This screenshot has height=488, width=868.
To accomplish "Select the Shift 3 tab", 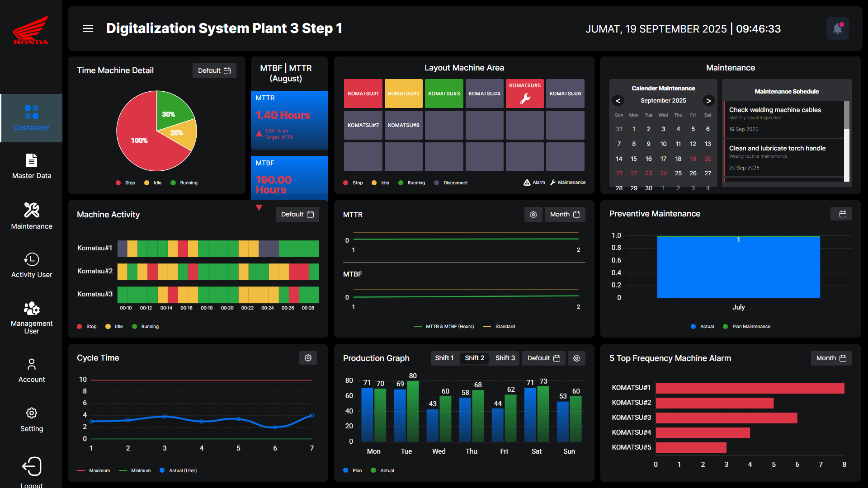I will point(505,357).
